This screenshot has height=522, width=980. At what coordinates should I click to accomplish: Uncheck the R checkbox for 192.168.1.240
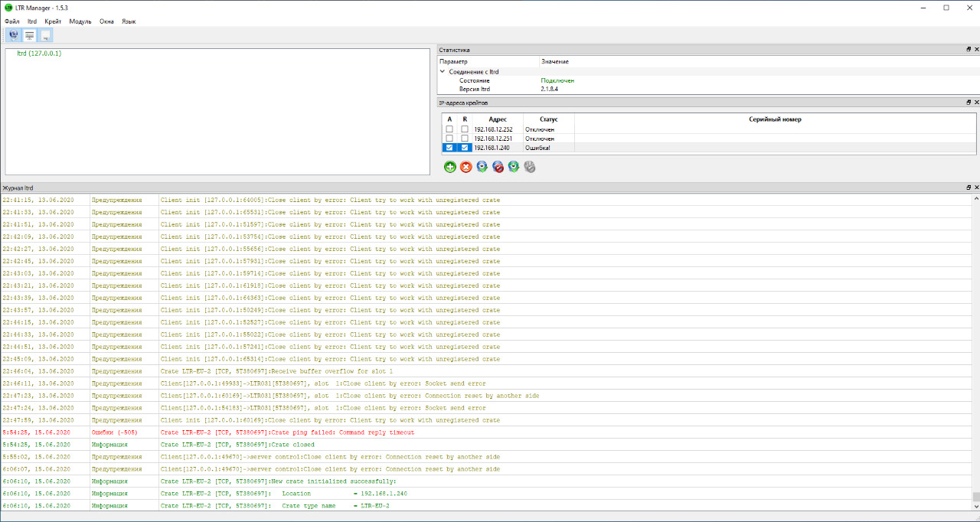pos(465,148)
